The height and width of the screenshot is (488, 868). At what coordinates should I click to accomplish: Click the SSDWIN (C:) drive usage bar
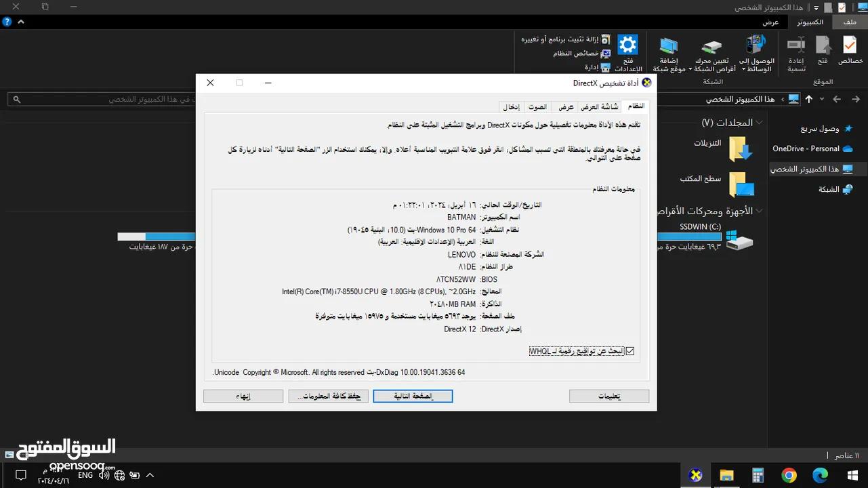[x=689, y=237]
